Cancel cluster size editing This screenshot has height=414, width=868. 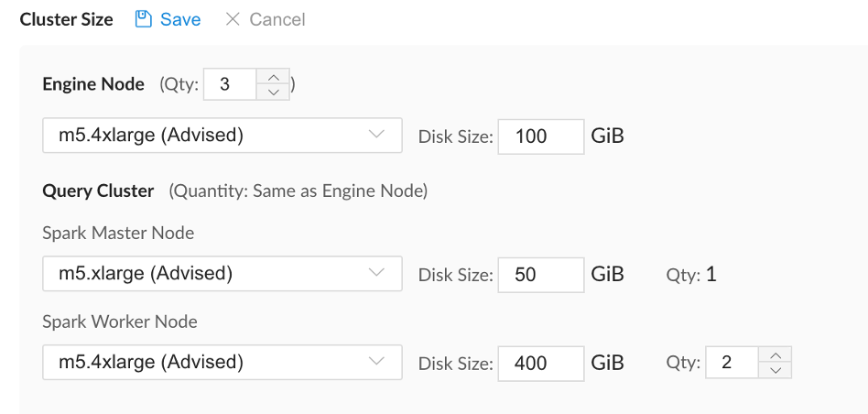(x=266, y=19)
